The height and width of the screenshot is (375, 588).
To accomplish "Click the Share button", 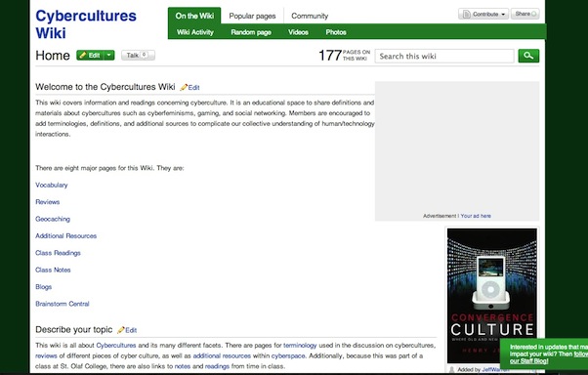I will tap(525, 14).
